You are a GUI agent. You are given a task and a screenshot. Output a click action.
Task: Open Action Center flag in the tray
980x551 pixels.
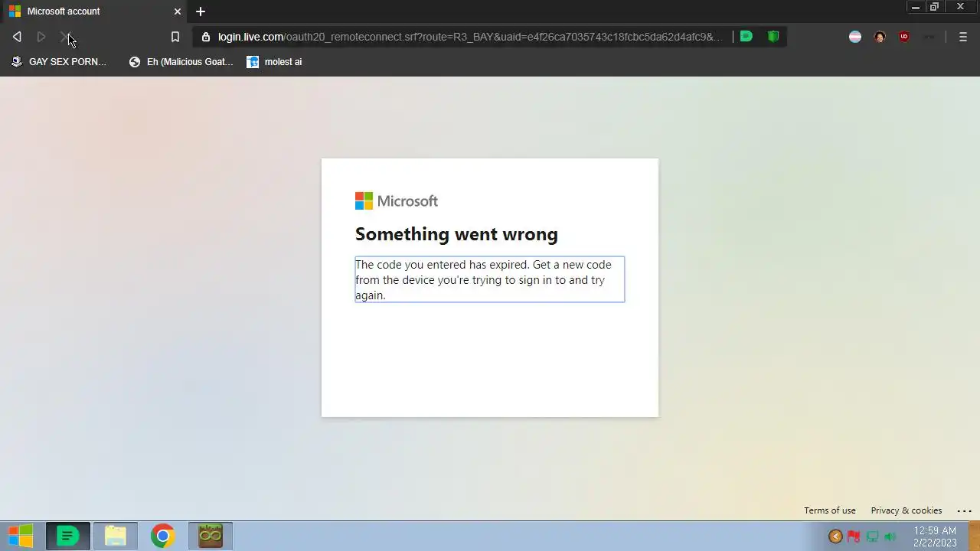[853, 536]
